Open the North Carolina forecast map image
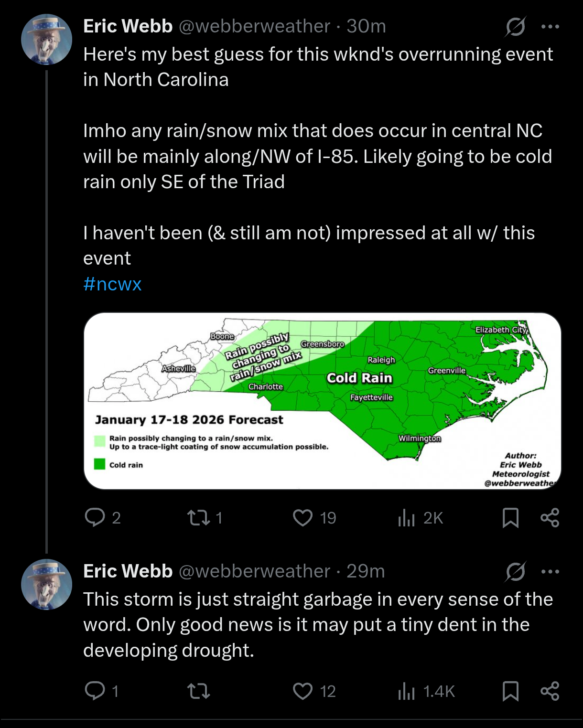The height and width of the screenshot is (728, 583). (322, 401)
